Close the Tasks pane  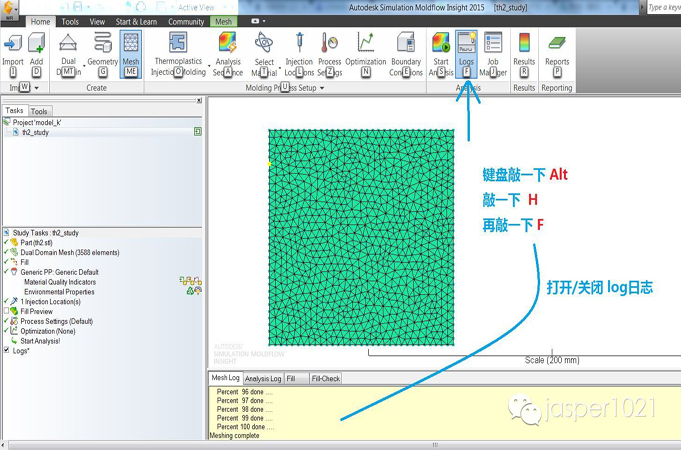click(199, 100)
